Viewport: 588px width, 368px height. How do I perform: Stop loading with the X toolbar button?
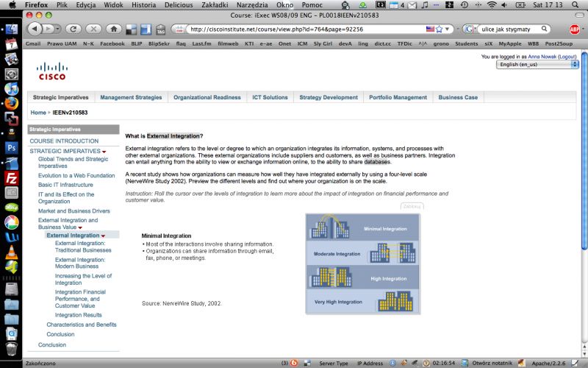tap(93, 29)
